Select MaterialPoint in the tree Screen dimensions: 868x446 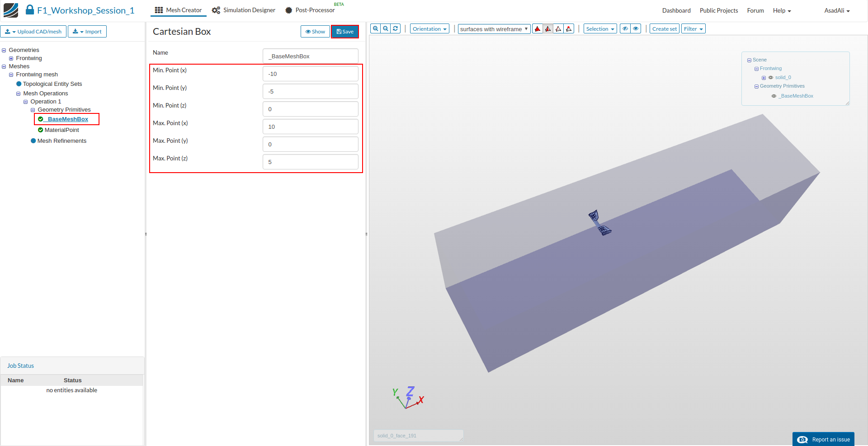(62, 130)
